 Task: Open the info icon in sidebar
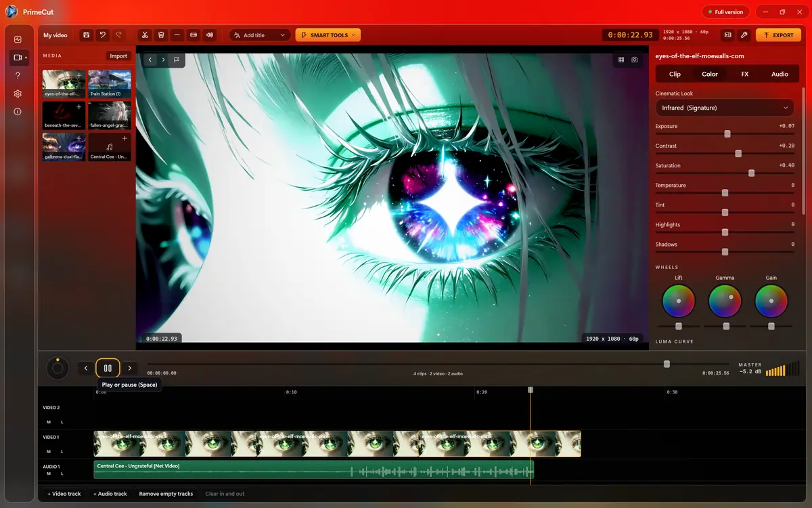(18, 111)
